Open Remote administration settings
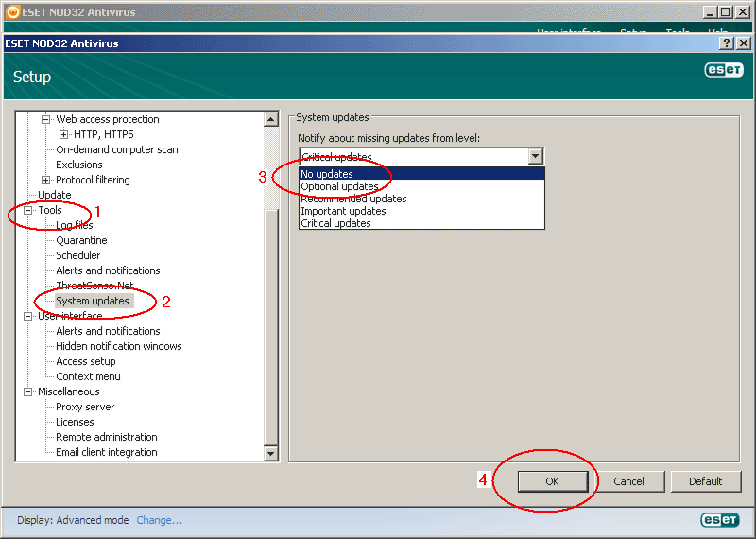Screen dimensions: 756x539 click(x=107, y=437)
